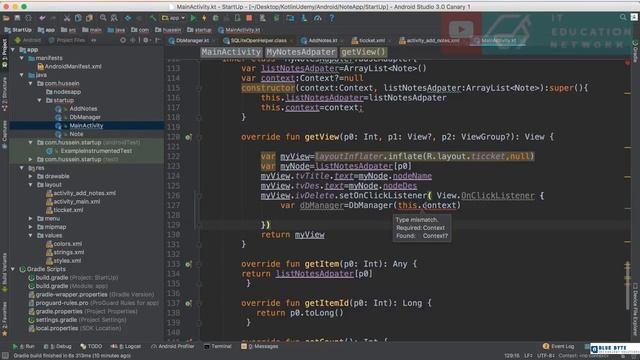Open the Messages tool window
Viewport: 640px width, 360px height.
point(260,347)
